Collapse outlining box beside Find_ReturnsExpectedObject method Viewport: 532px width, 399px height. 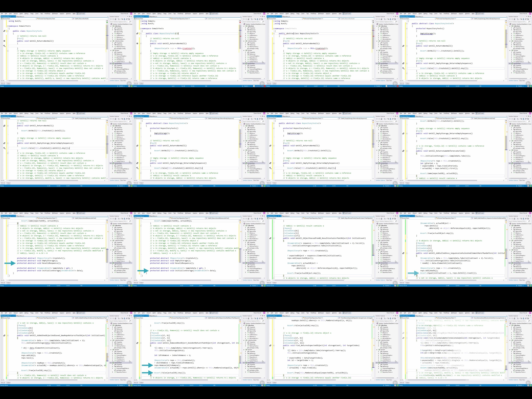[274, 346]
